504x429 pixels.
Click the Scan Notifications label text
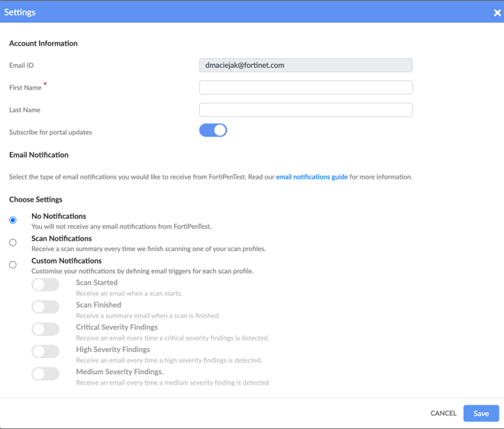(x=61, y=238)
